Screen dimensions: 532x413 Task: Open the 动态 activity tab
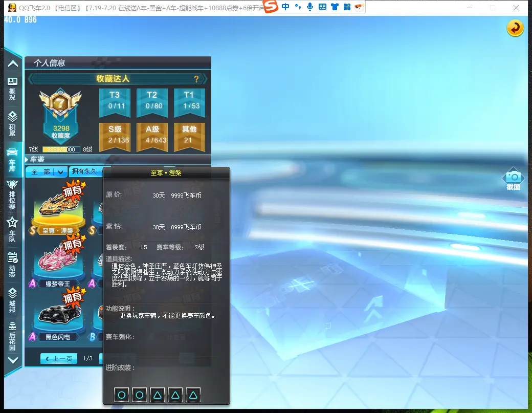(x=13, y=265)
